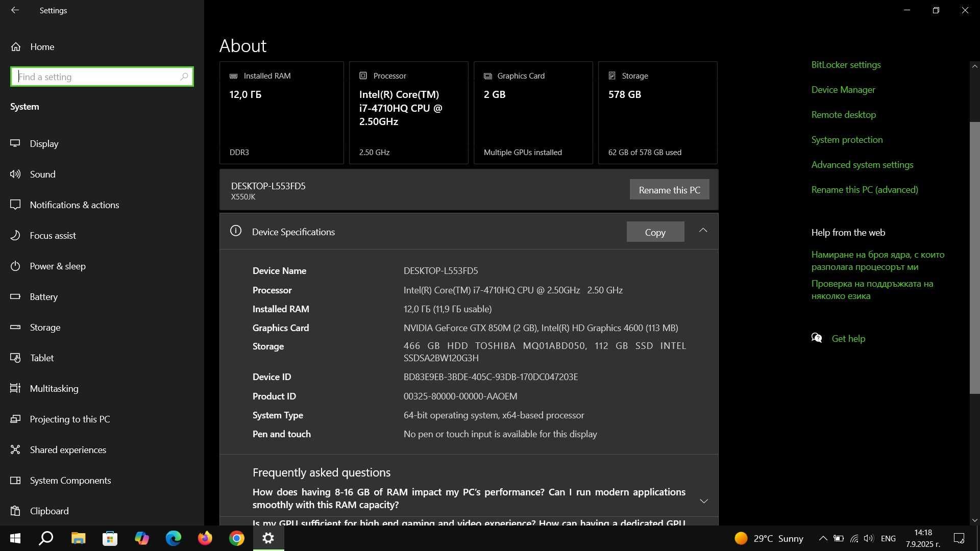Select the Battery icon in sidebar
The height and width of the screenshot is (551, 980).
(x=15, y=296)
